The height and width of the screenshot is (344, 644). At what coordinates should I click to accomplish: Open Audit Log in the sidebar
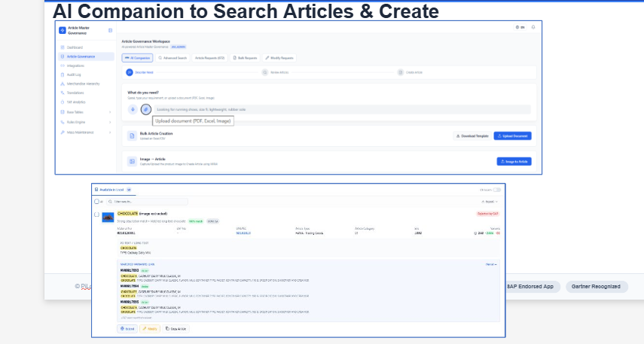click(71, 75)
